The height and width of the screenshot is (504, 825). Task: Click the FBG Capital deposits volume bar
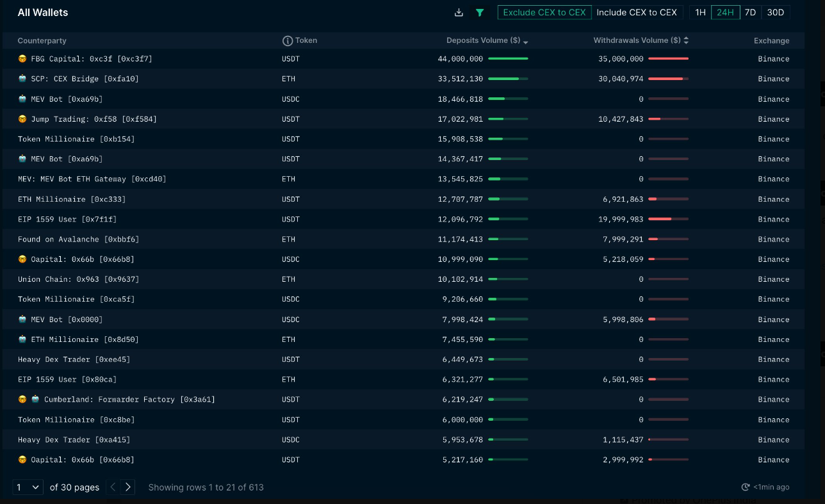(508, 59)
